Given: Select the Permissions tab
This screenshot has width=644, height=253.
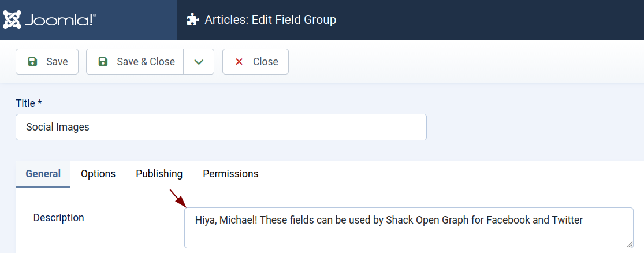Looking at the screenshot, I should 230,174.
